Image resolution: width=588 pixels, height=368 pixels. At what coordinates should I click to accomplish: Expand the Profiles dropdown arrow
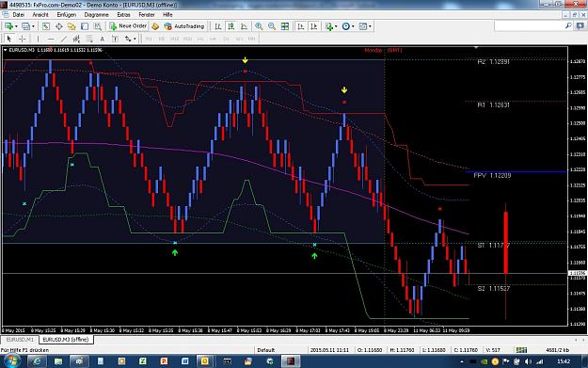click(x=33, y=26)
